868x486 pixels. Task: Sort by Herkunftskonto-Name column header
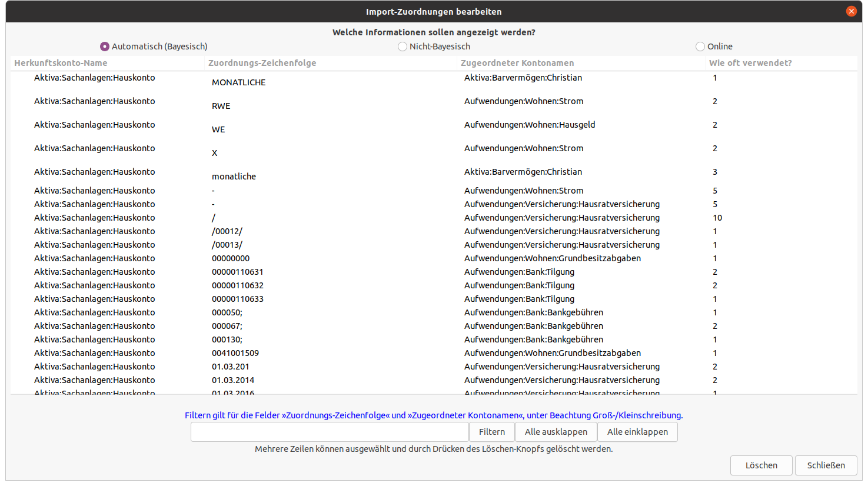[61, 63]
